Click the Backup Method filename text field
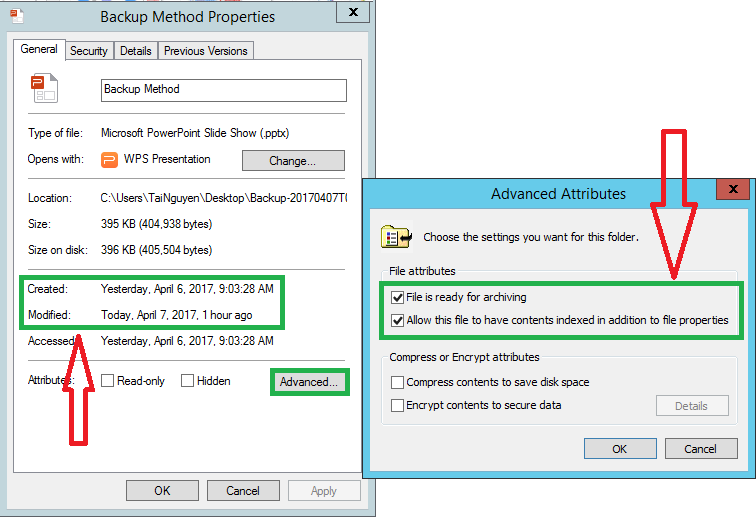This screenshot has width=756, height=518. point(224,90)
